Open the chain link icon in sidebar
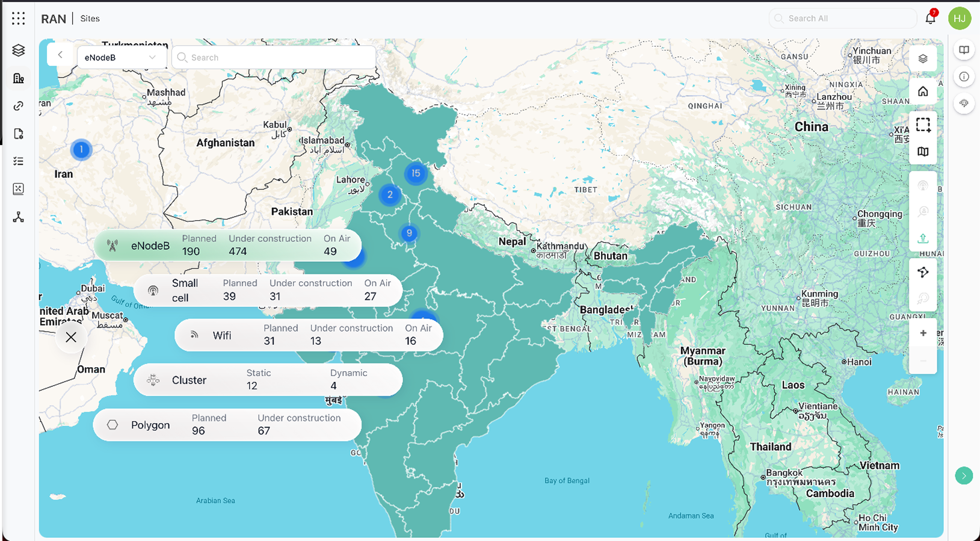 pyautogui.click(x=19, y=106)
